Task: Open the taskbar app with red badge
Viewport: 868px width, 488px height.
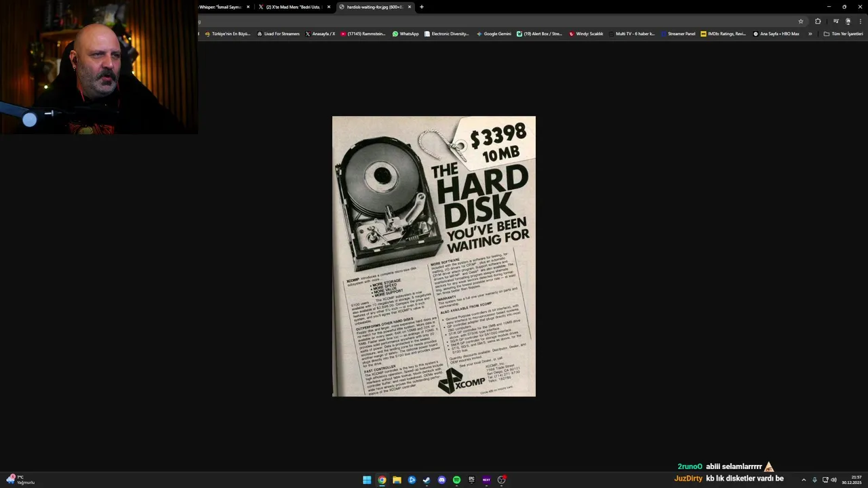Action: [x=502, y=480]
